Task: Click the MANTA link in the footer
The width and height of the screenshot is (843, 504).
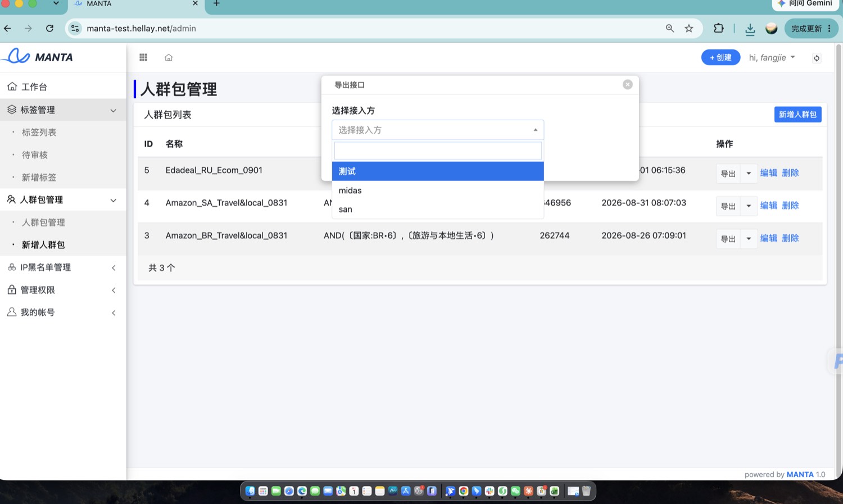Action: click(x=800, y=474)
